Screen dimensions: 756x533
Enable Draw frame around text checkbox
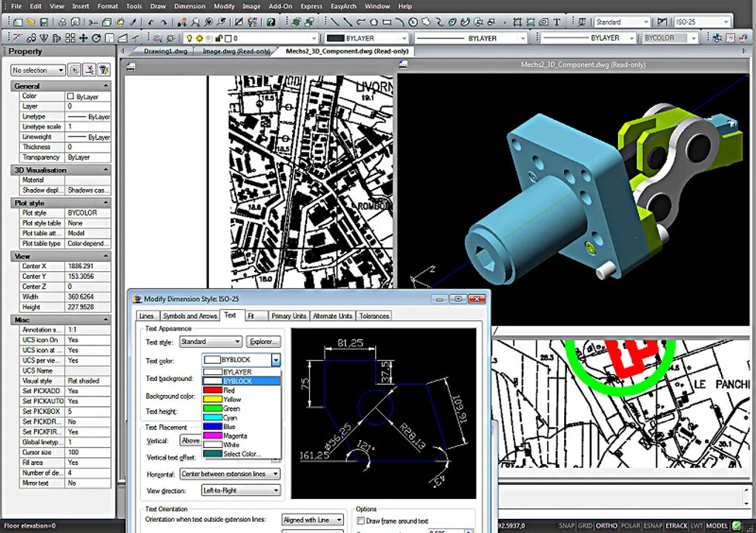pos(360,520)
